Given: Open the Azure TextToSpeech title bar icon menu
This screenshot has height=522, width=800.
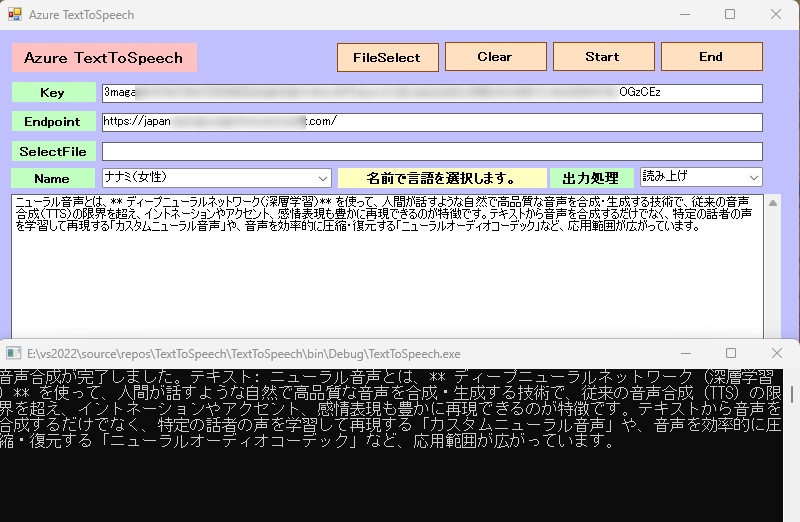Looking at the screenshot, I should tap(15, 15).
